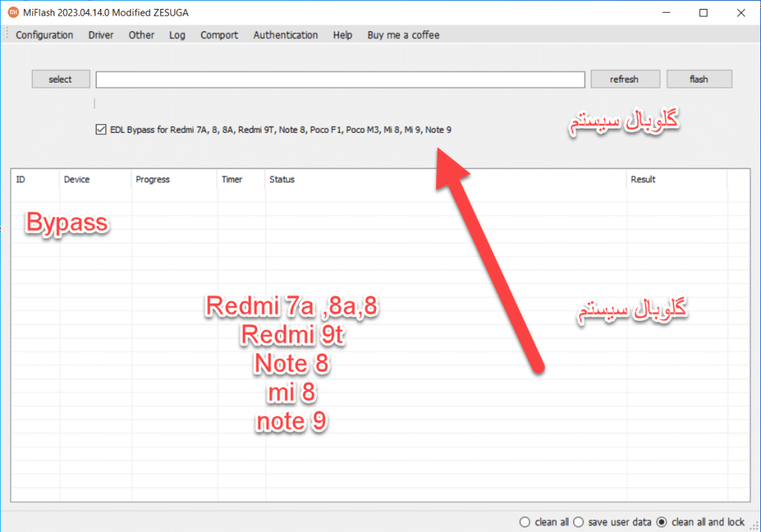Open the Authentication menu
The width and height of the screenshot is (761, 532).
[x=285, y=35]
